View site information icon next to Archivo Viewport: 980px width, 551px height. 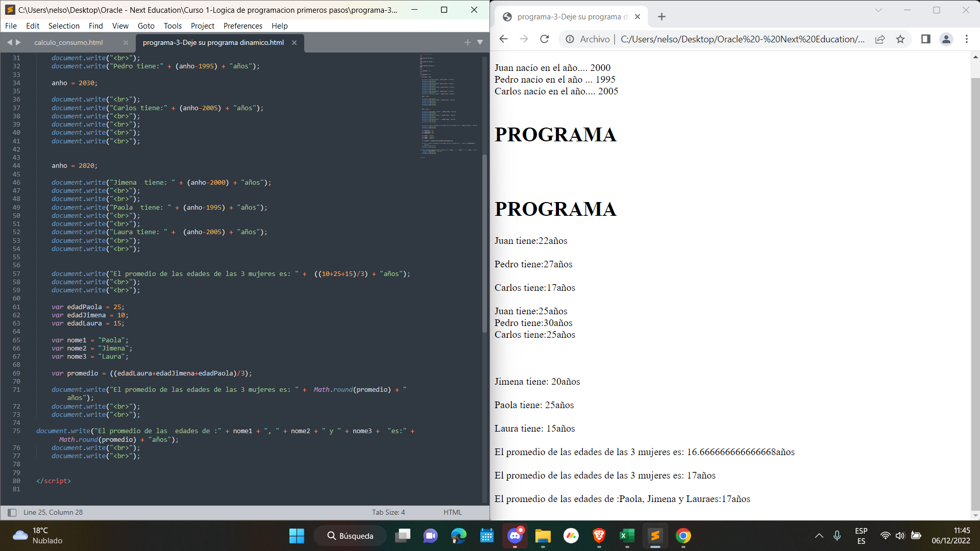(x=570, y=39)
